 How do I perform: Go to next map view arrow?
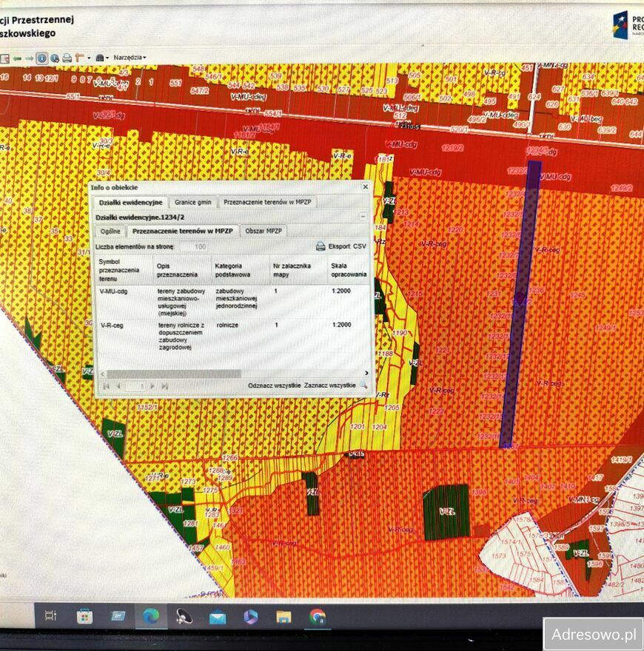pyautogui.click(x=30, y=58)
